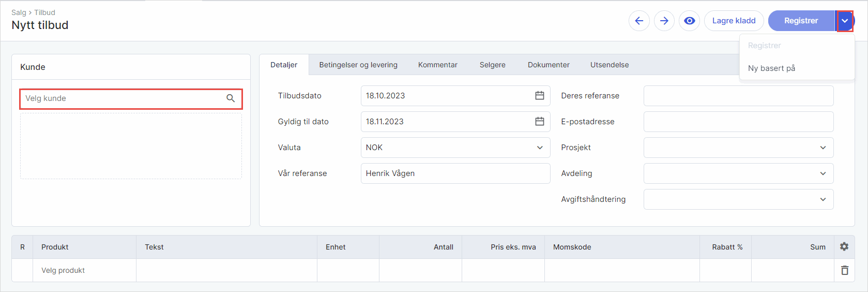Viewport: 868px width, 292px height.
Task: Click the search icon in Velg kunde
Action: click(231, 98)
